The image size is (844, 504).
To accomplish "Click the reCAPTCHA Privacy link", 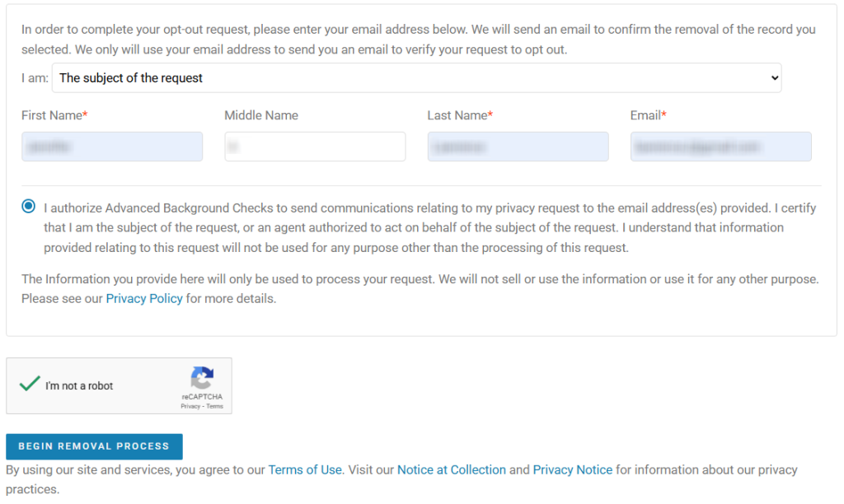I will [x=190, y=406].
